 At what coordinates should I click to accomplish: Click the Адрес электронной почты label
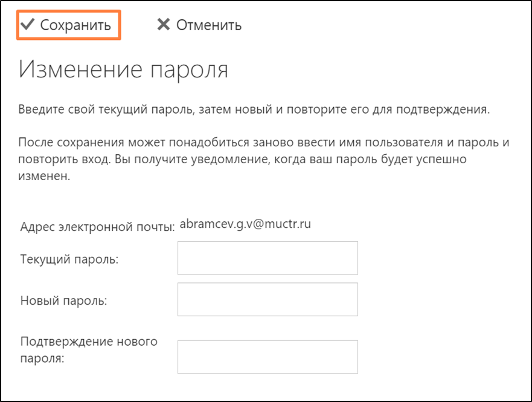coord(97,227)
